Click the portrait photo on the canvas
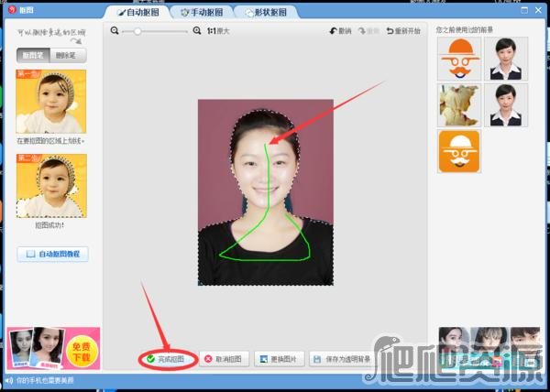 (266, 192)
